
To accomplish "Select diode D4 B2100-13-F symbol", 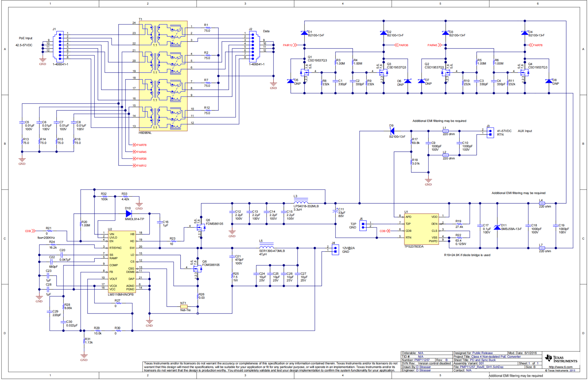I will point(525,33).
